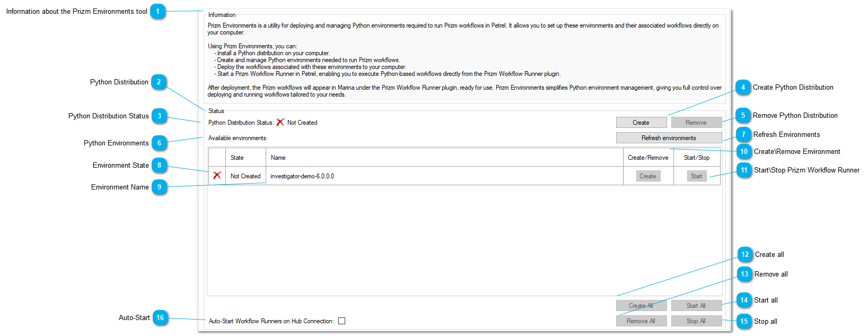Click the red X Python distribution status icon
Image resolution: width=868 pixels, height=336 pixels.
click(x=280, y=123)
